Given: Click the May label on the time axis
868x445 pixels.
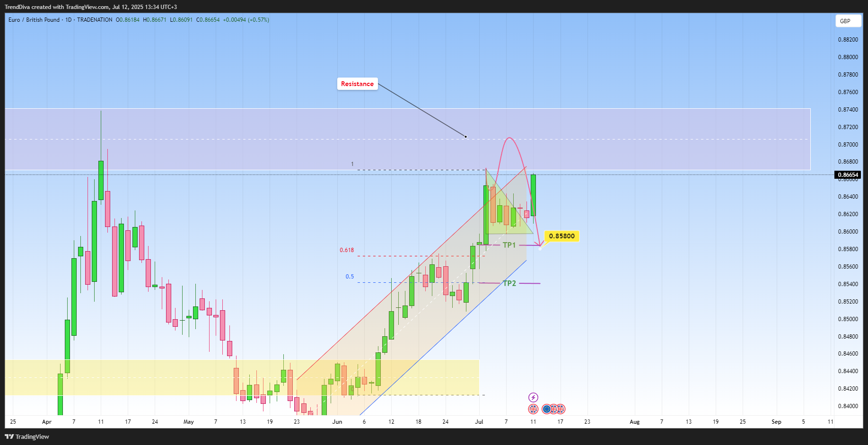Looking at the screenshot, I should coord(188,422).
